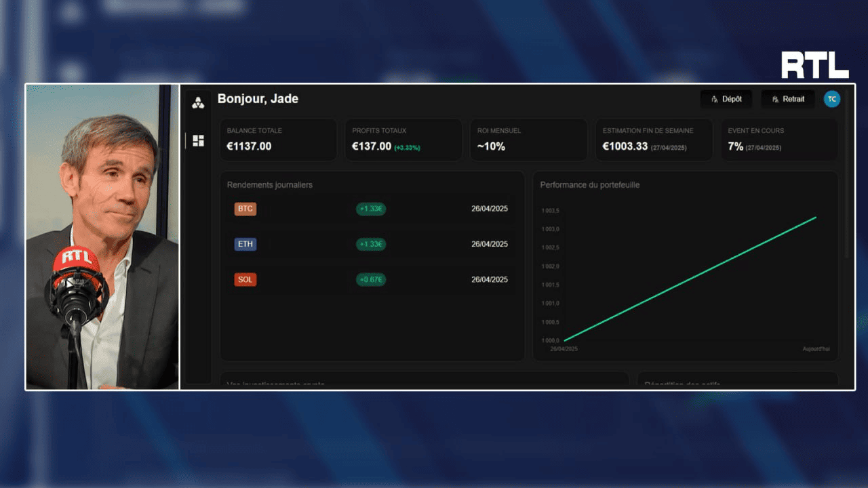Screen dimensions: 868x488
Task: Click the BTC asset badge
Action: pyautogui.click(x=245, y=209)
